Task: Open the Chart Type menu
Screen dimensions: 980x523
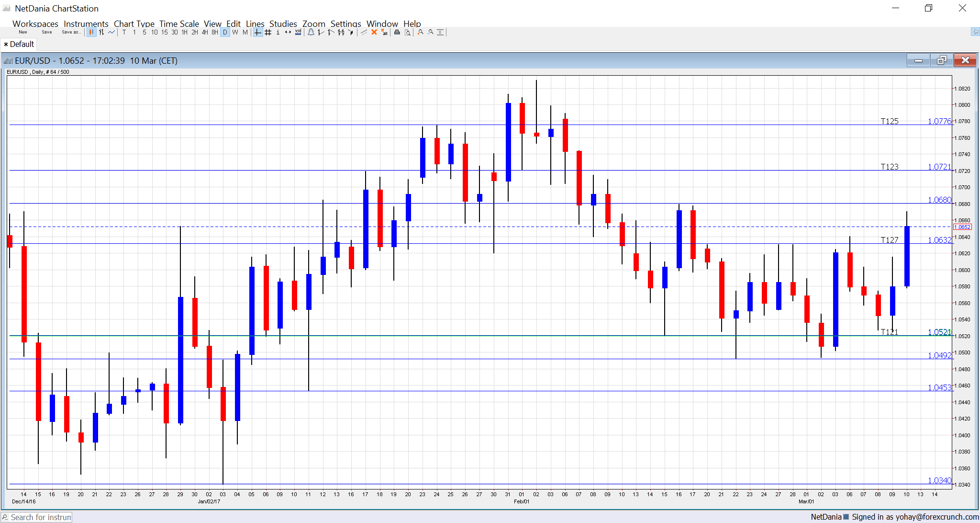Action: pos(134,23)
